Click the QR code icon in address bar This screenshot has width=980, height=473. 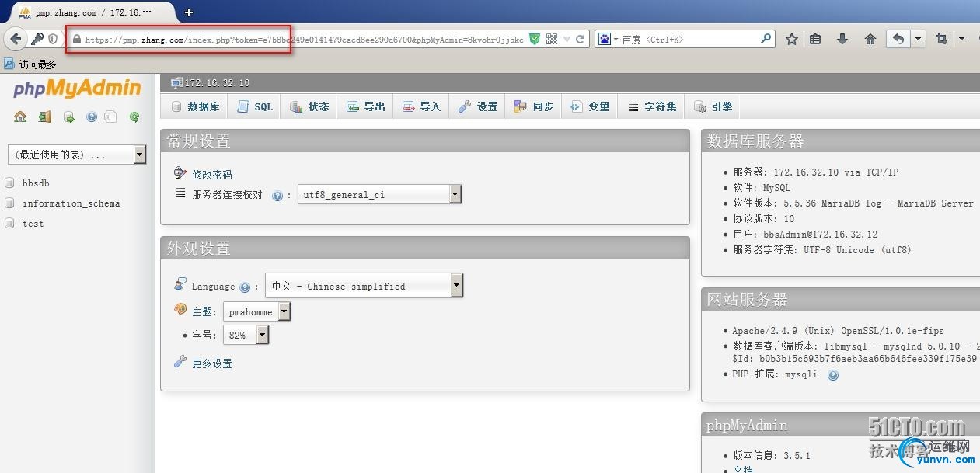pos(552,39)
